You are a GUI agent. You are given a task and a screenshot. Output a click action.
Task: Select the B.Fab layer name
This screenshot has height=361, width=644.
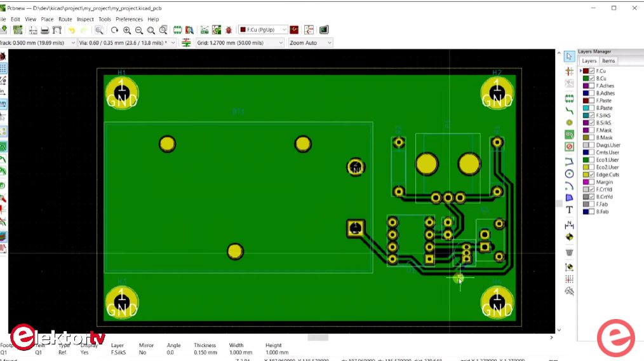click(602, 212)
